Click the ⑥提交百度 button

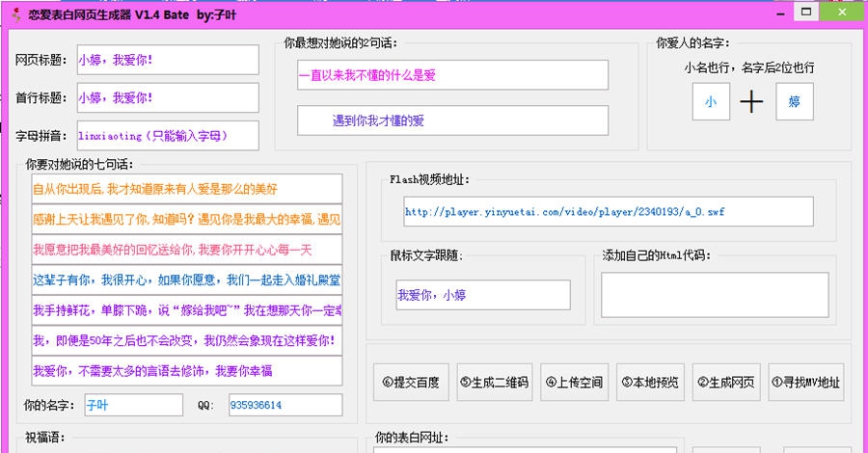(x=411, y=383)
